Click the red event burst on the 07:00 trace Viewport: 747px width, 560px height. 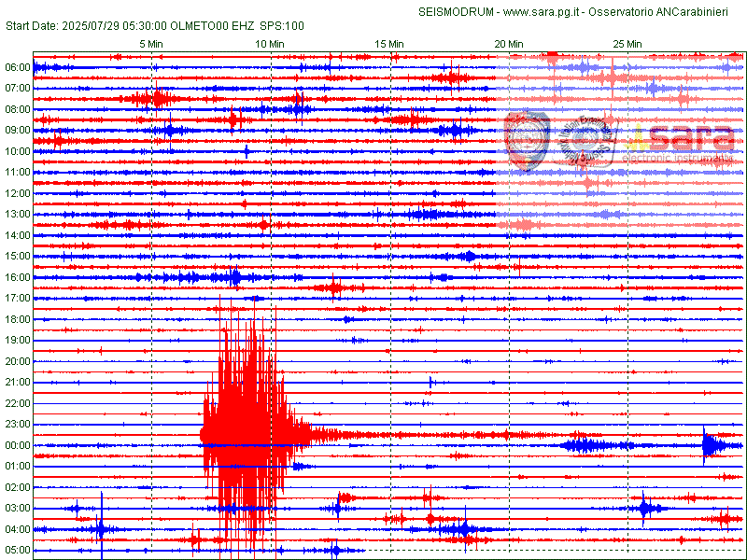157,98
